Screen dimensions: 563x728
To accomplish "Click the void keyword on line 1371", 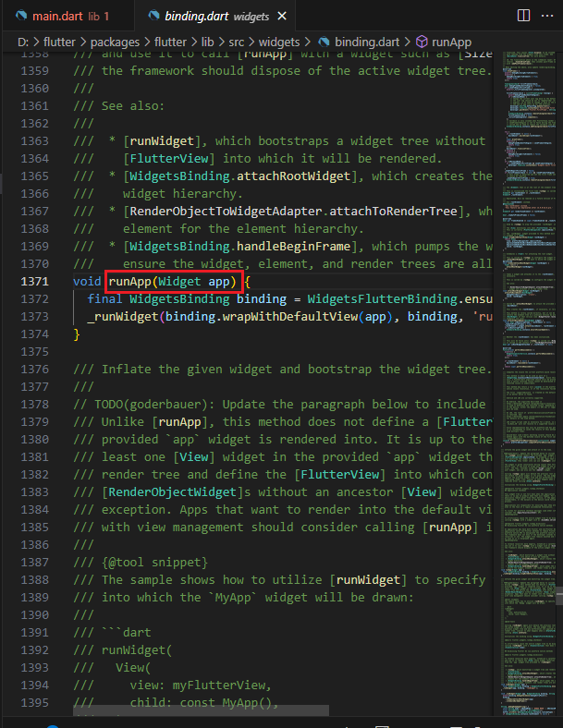I will (87, 282).
